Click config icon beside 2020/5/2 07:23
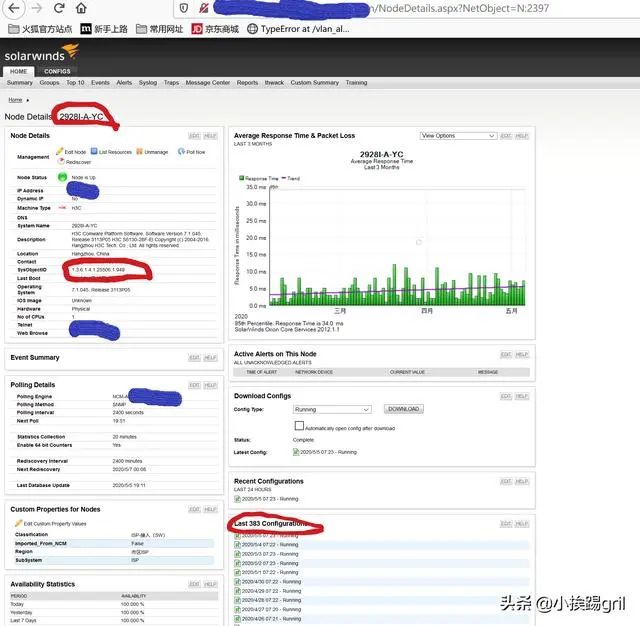This screenshot has height=626, width=640. point(237,563)
